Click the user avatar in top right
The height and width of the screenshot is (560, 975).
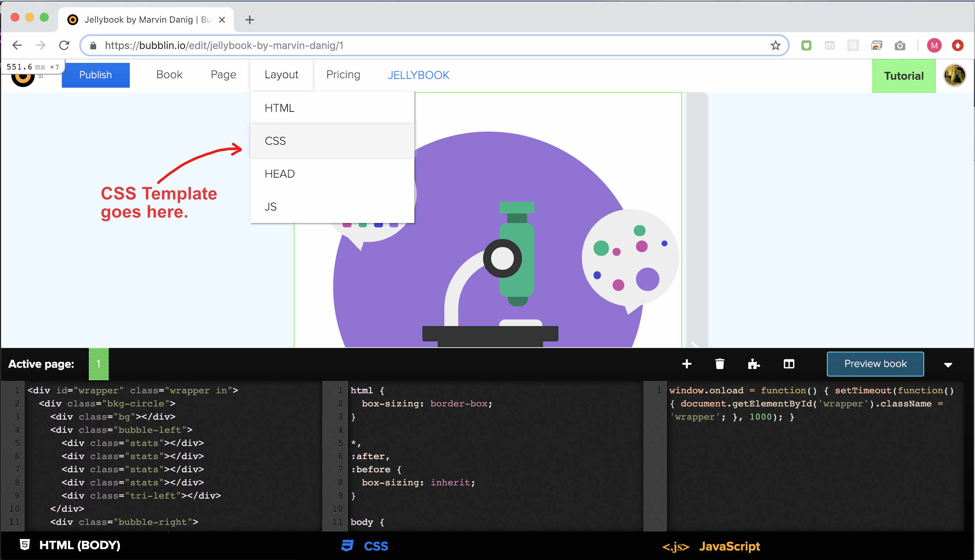954,75
